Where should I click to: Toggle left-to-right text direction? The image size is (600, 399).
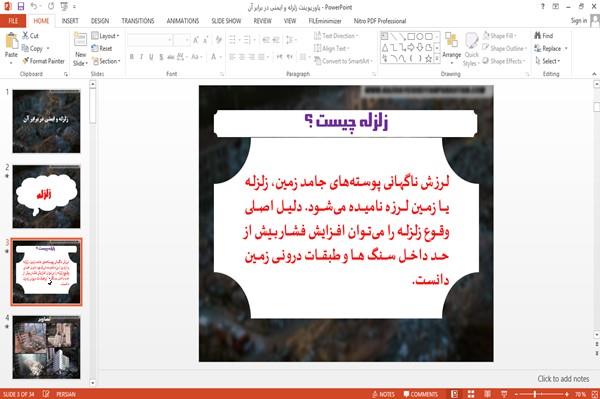(280, 57)
